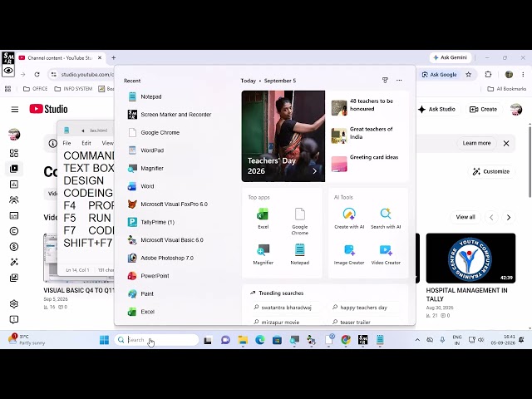Image resolution: width=532 pixels, height=399 pixels.
Task: Open WordPad from the Recent list
Action: [146, 150]
